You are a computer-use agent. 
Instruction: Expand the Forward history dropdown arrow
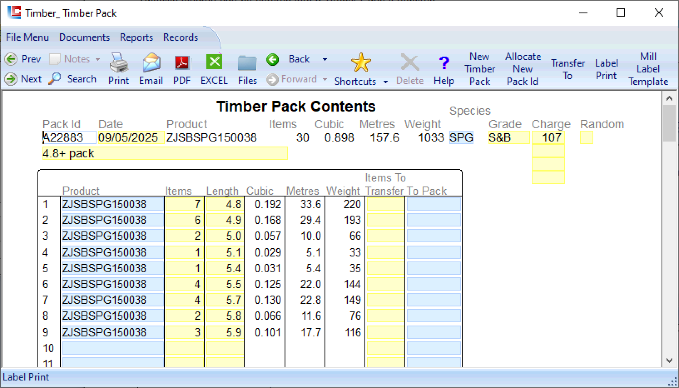(325, 79)
